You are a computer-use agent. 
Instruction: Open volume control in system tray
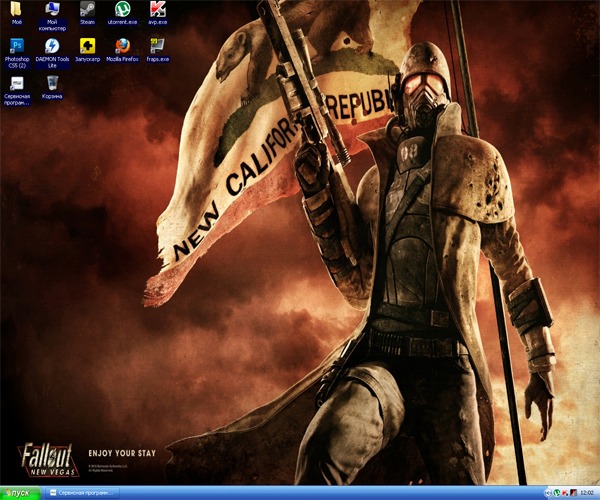(x=548, y=493)
